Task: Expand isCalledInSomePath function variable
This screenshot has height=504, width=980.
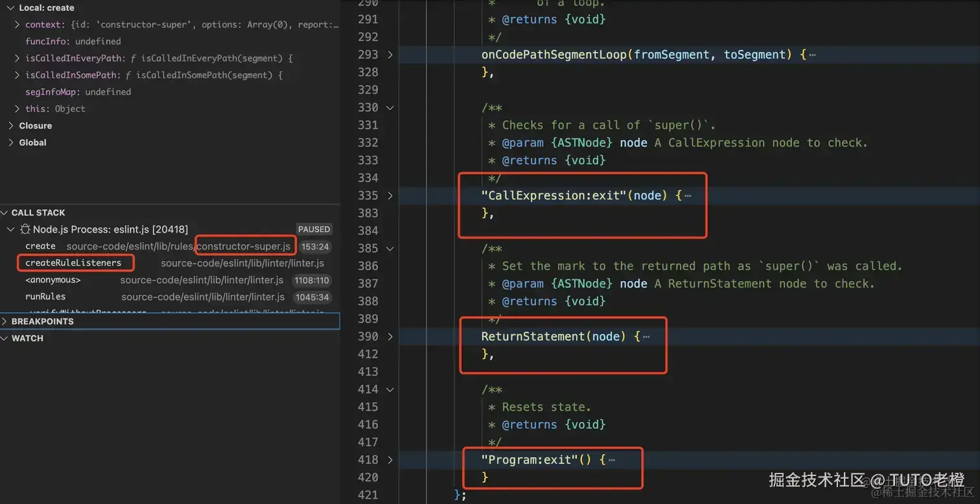Action: (17, 75)
